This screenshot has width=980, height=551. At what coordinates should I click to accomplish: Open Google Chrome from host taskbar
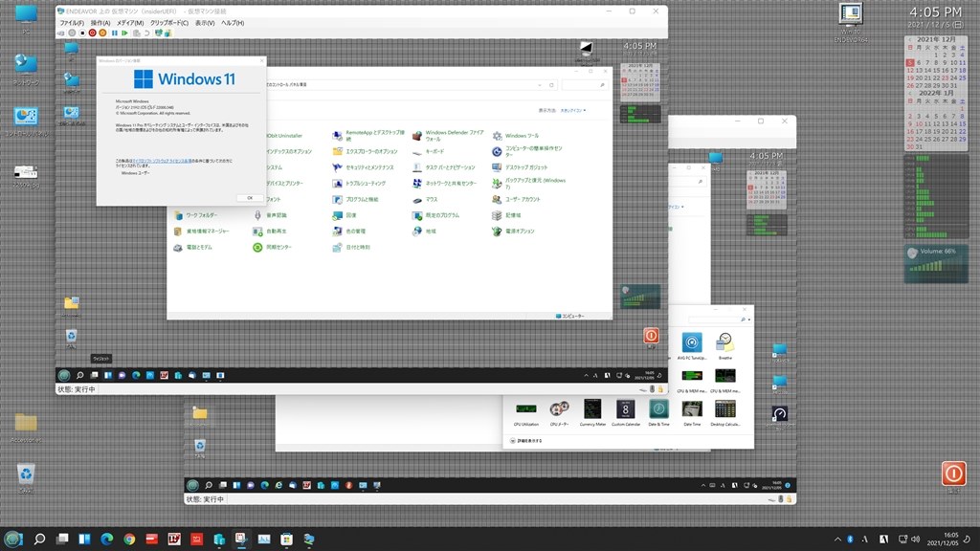pyautogui.click(x=129, y=539)
